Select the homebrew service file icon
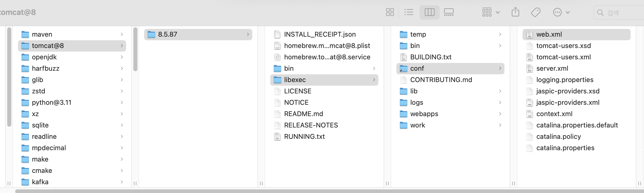644x193 pixels. [x=277, y=57]
